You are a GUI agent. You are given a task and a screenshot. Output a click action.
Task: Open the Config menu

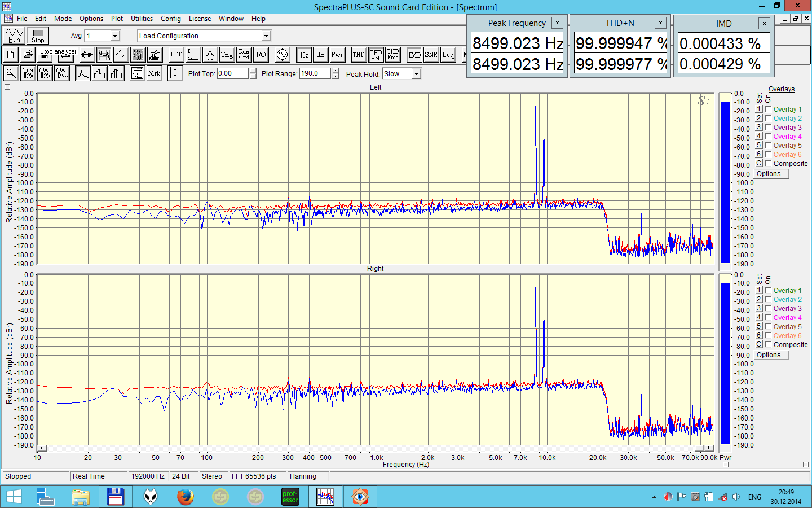coord(170,19)
